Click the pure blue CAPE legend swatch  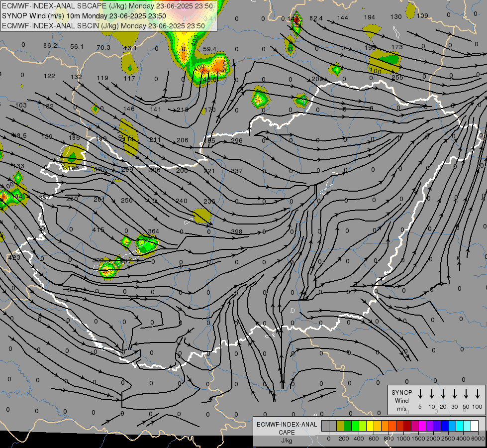445,426
